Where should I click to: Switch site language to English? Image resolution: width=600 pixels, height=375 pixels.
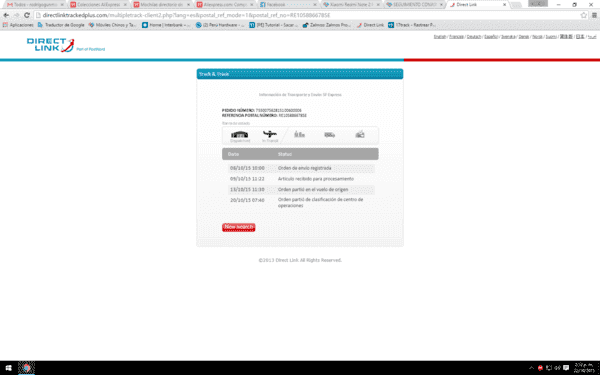click(440, 37)
